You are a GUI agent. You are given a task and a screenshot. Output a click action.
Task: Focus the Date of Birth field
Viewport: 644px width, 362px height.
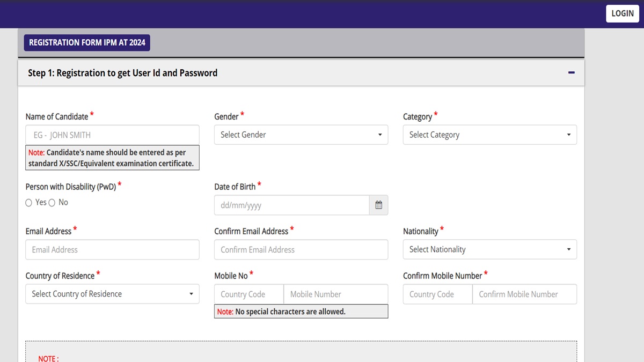[292, 205]
